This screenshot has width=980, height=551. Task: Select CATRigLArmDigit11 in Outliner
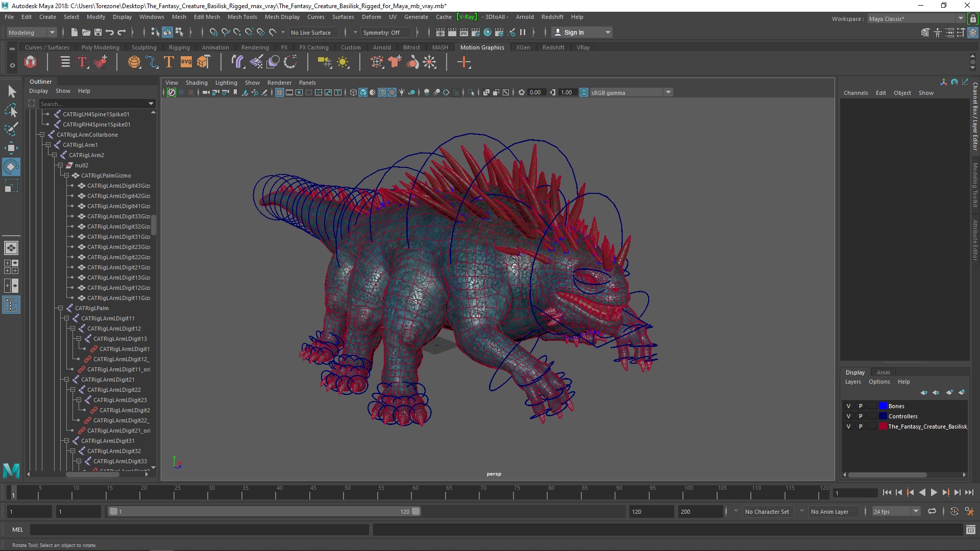coord(108,318)
